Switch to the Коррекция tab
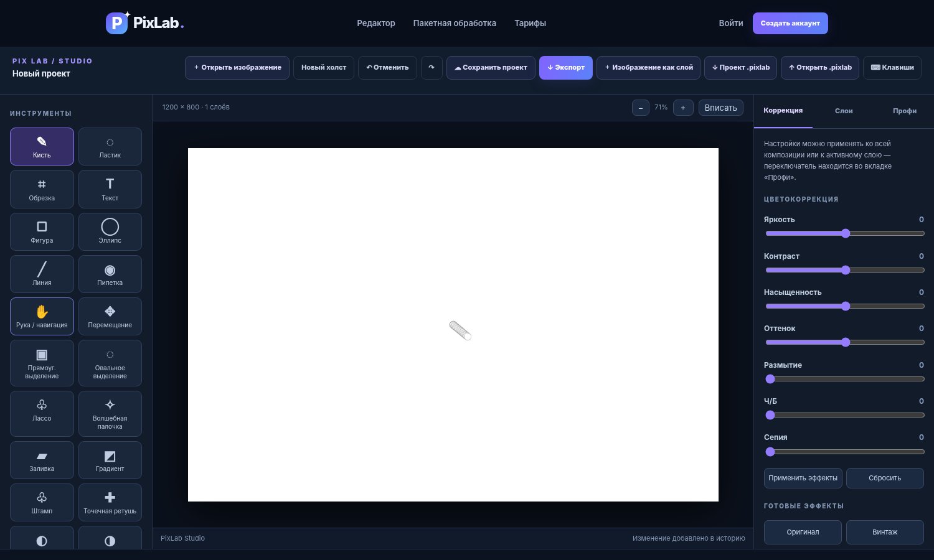The height and width of the screenshot is (560, 934). (783, 111)
